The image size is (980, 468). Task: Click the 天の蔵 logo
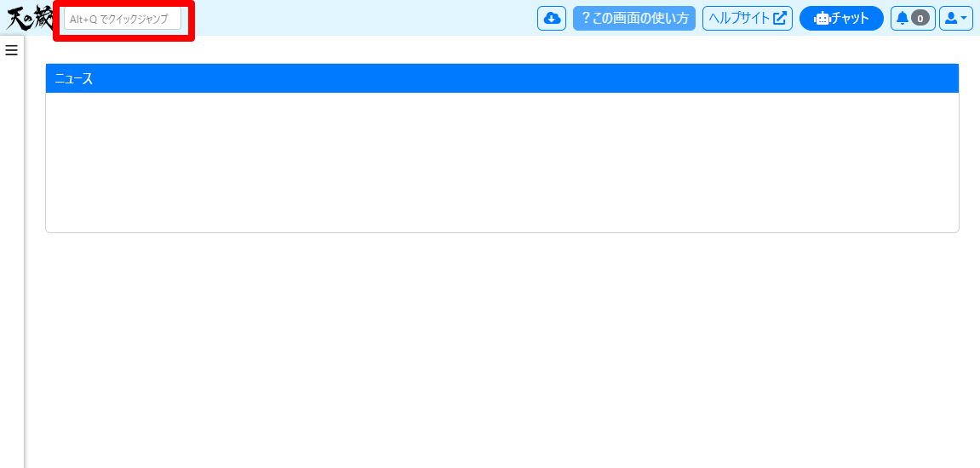click(x=29, y=18)
